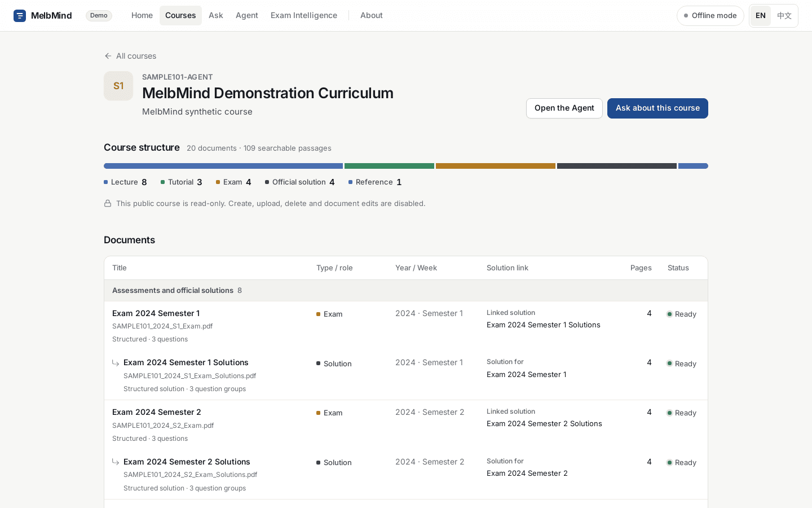The width and height of the screenshot is (812, 508).
Task: Switch language to EN
Action: pyautogui.click(x=761, y=16)
